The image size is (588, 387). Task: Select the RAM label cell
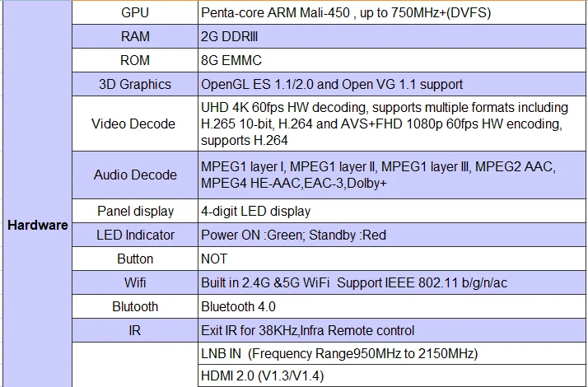click(135, 36)
